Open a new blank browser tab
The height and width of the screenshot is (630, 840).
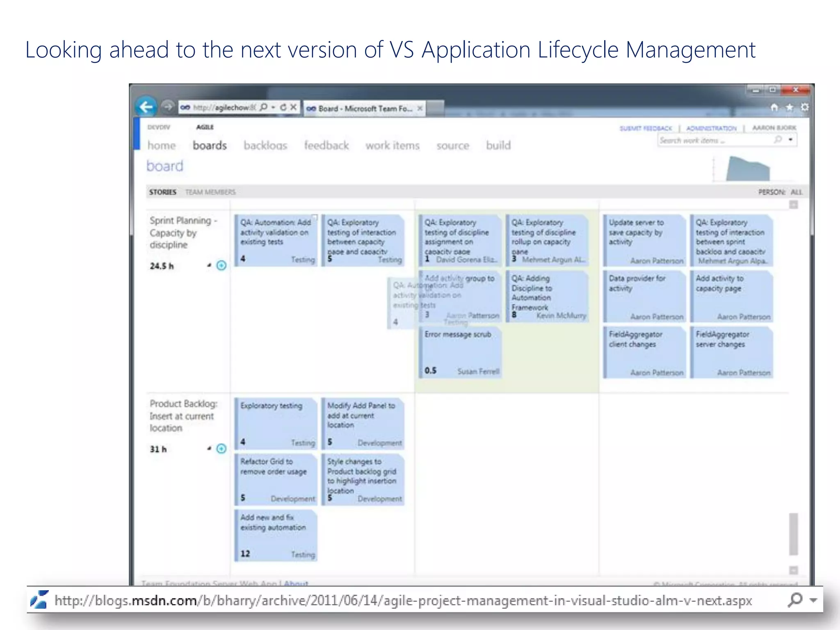(x=435, y=108)
